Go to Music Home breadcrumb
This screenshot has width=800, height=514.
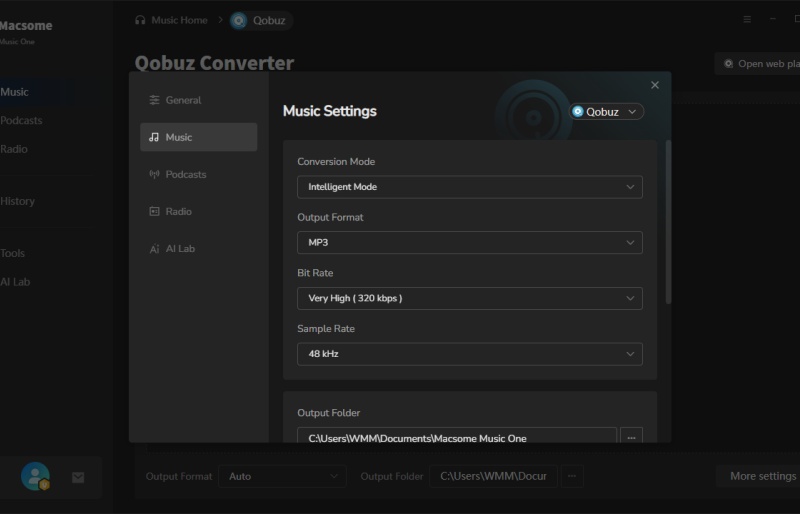pos(171,20)
